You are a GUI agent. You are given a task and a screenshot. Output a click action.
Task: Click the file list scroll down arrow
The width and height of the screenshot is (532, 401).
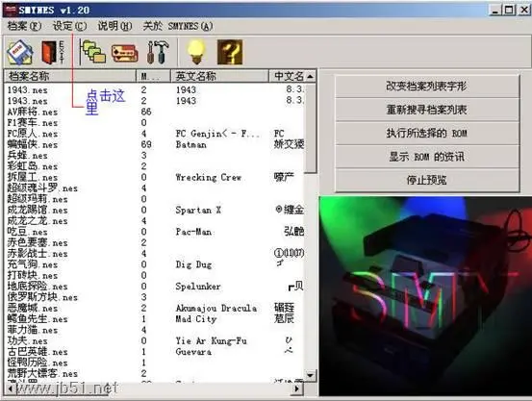coord(310,375)
